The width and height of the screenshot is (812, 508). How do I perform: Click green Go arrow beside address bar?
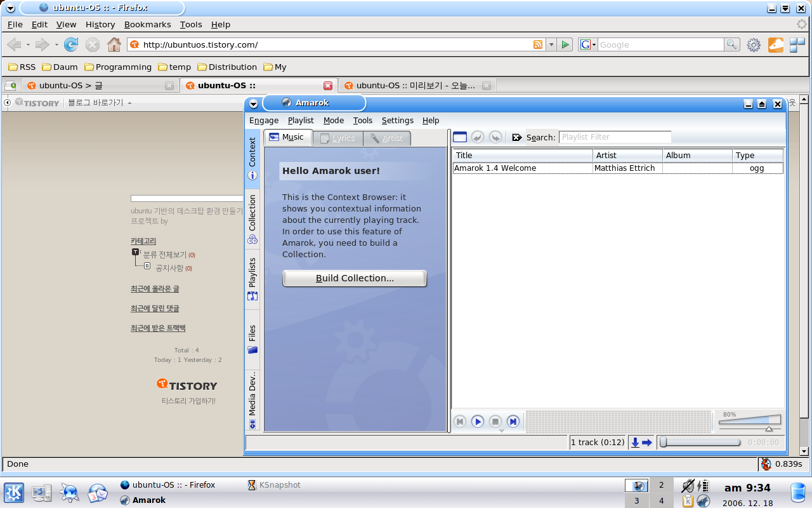pyautogui.click(x=566, y=44)
